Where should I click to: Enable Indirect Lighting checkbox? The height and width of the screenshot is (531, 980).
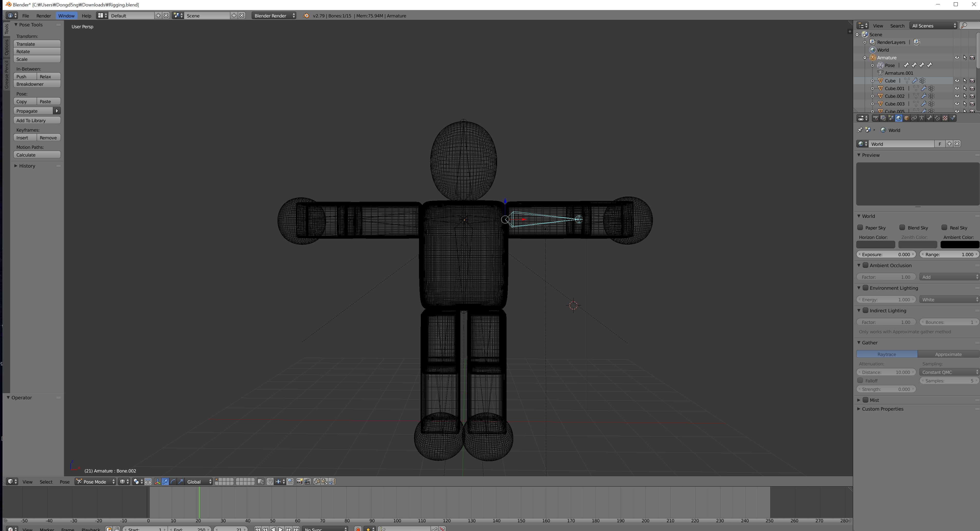click(x=865, y=310)
